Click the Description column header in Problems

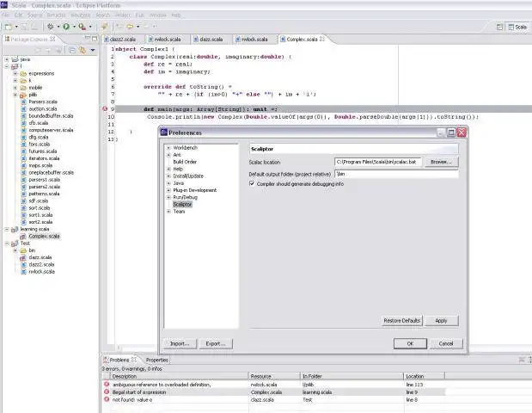pyautogui.click(x=179, y=376)
